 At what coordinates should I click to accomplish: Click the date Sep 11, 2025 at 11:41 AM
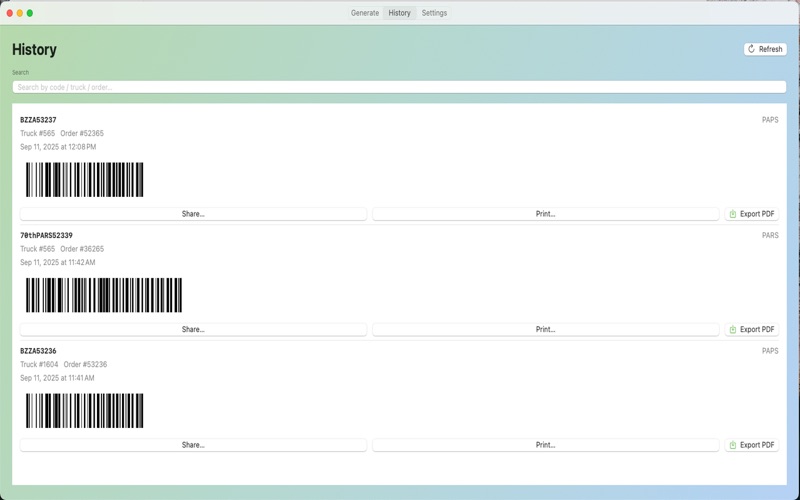point(57,378)
